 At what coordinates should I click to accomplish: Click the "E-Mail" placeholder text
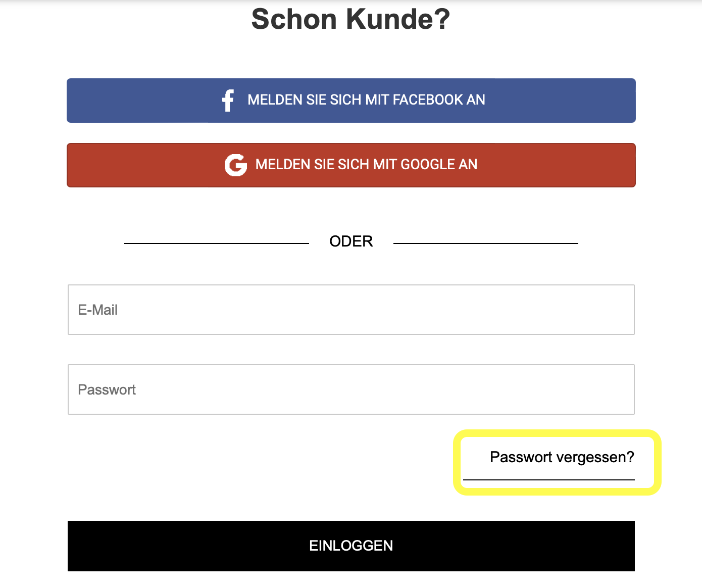(x=97, y=310)
